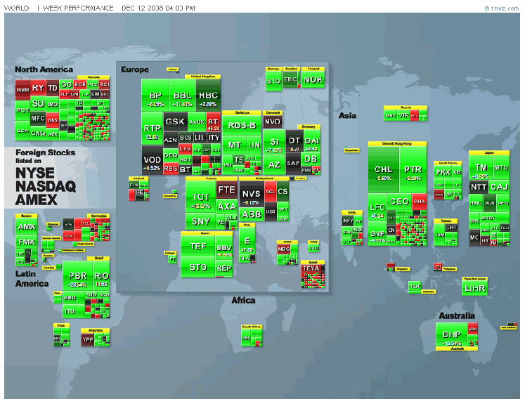Open the POT stock tile
Viewport: 532px width, 411px height.
tap(22, 110)
